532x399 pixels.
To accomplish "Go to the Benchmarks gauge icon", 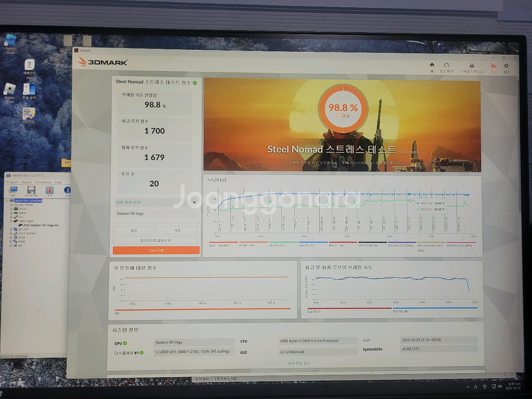I will [446, 68].
